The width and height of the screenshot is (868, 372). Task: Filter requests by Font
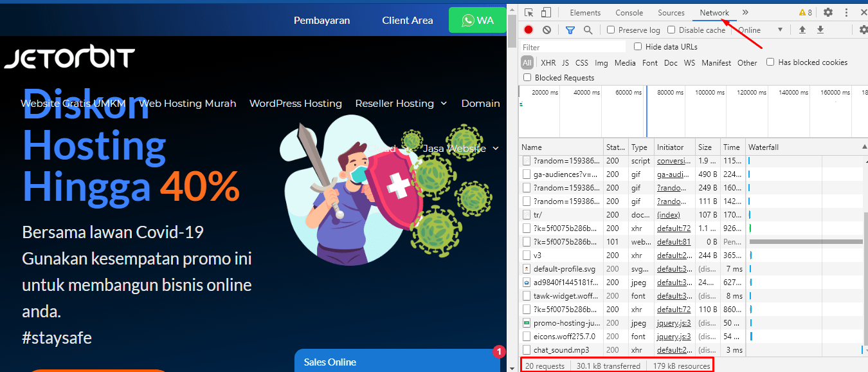click(x=650, y=62)
